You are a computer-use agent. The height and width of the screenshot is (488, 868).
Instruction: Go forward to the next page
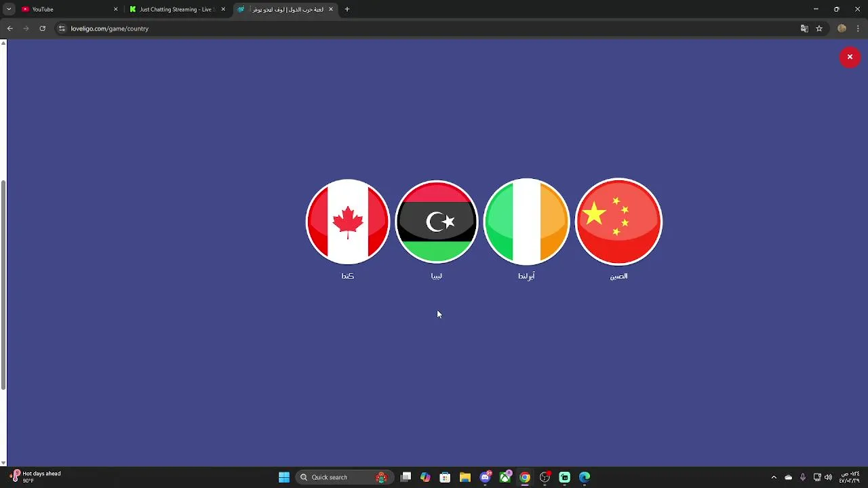(x=26, y=28)
